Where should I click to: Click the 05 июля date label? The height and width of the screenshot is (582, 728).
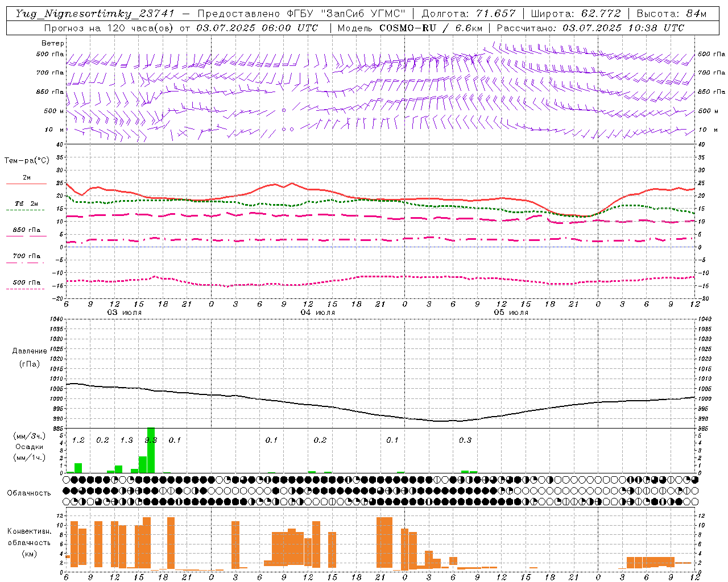[x=511, y=313]
